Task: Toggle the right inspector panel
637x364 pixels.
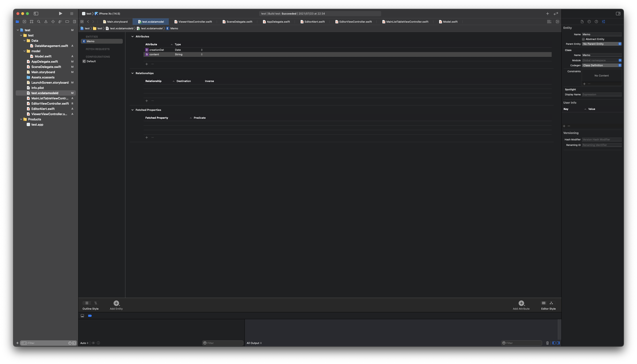Action: [x=618, y=14]
